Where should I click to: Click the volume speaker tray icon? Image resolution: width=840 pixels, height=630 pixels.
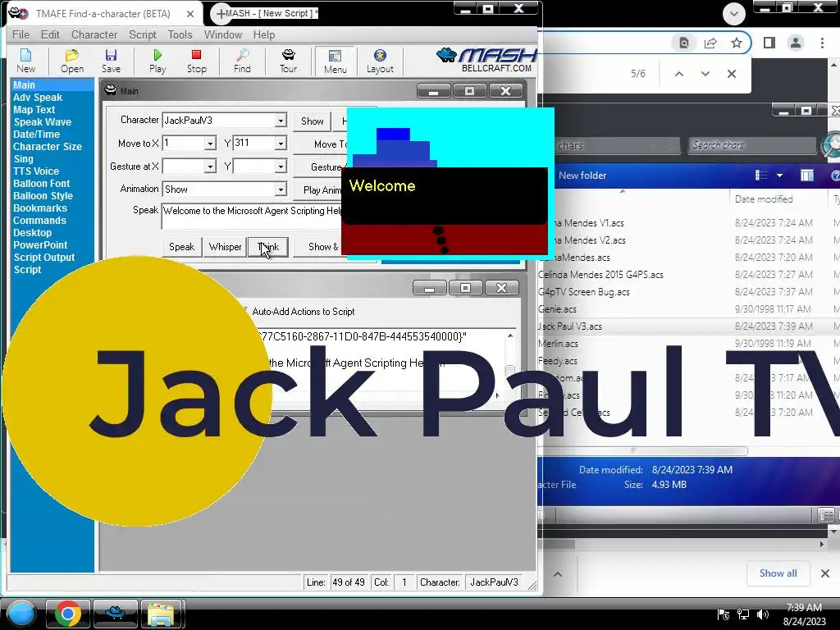pos(762,615)
